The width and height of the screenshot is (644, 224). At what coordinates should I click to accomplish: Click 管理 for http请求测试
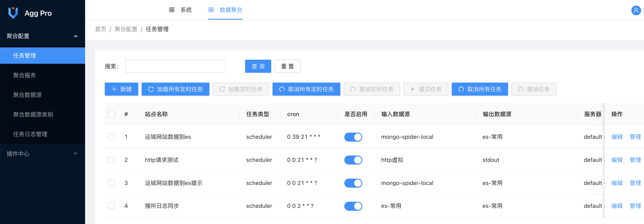click(635, 160)
